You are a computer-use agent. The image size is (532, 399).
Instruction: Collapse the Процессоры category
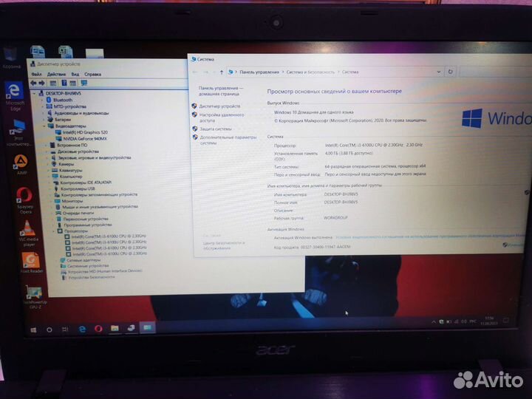coord(54,231)
